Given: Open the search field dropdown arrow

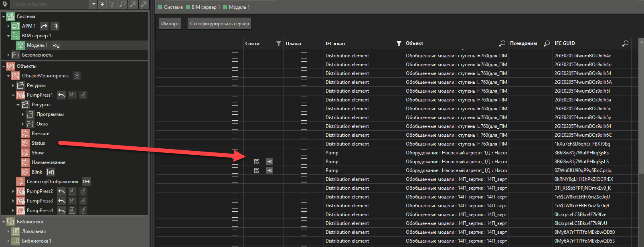Looking at the screenshot, I should 94,4.
